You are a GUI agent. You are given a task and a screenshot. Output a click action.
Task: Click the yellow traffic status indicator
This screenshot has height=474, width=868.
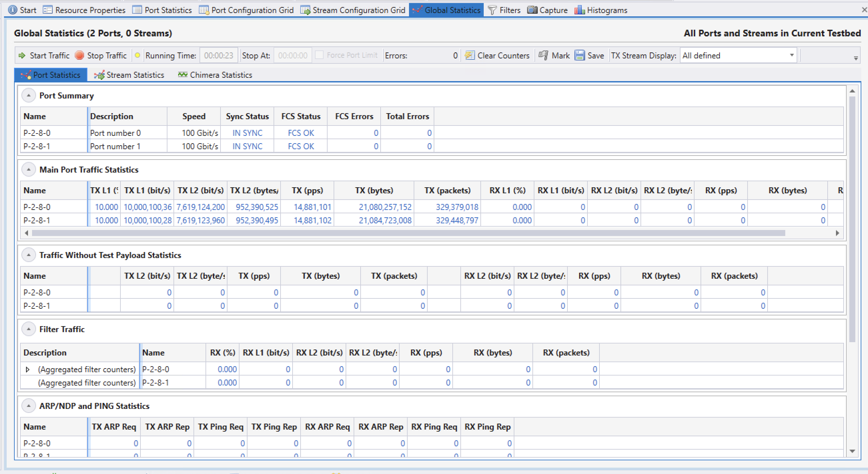point(137,55)
